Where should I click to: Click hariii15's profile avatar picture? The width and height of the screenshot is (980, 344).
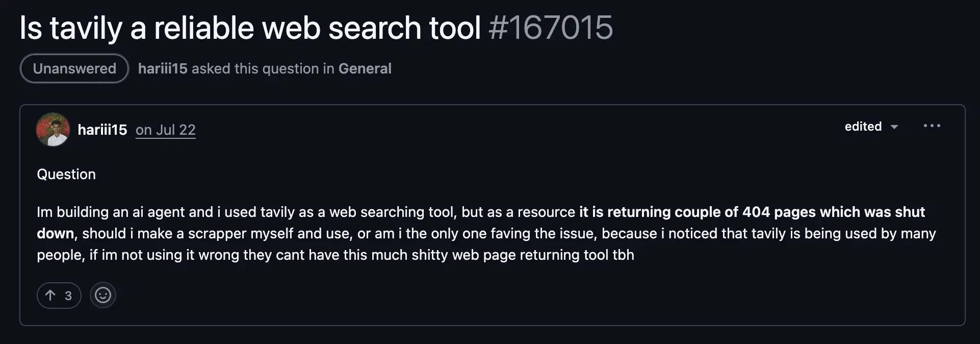click(53, 130)
